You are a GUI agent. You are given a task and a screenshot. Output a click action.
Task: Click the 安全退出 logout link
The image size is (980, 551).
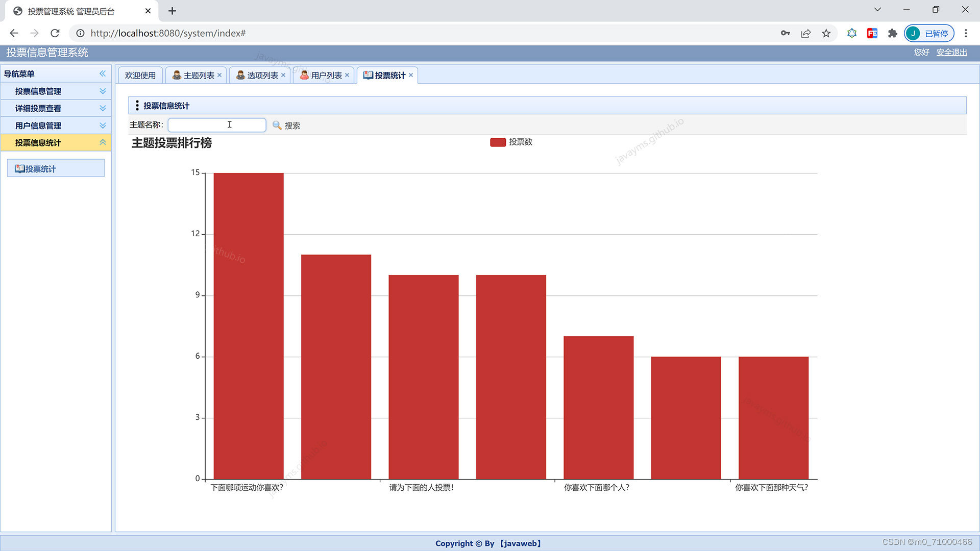tap(951, 53)
